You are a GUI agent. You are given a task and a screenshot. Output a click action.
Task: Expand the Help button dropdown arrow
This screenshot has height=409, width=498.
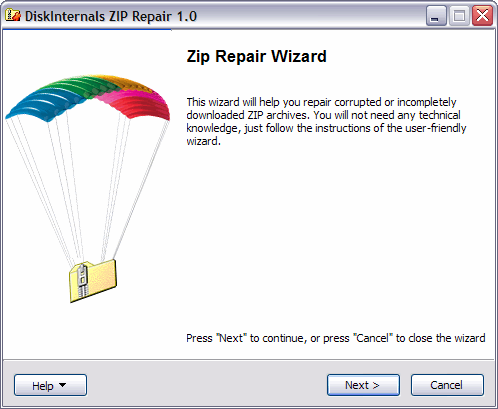click(62, 385)
